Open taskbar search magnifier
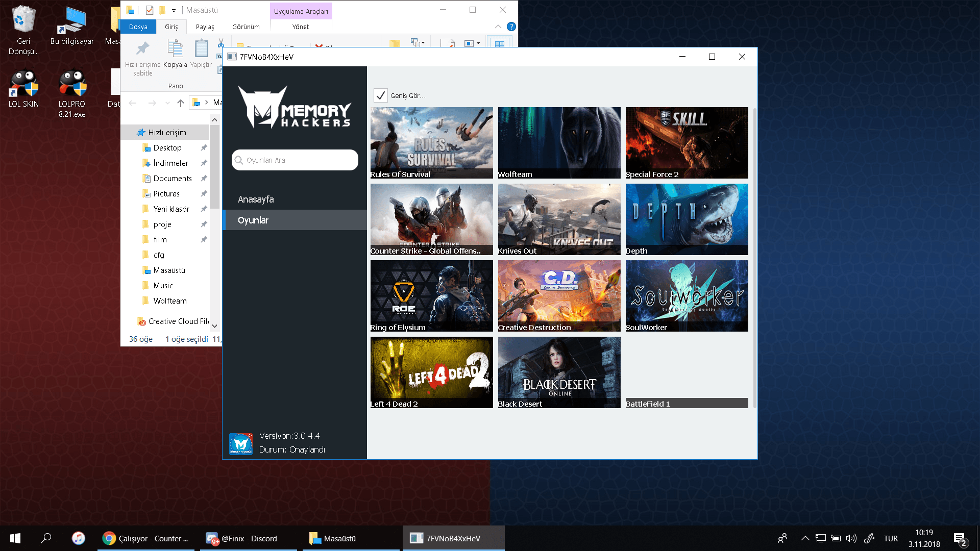The width and height of the screenshot is (980, 551). (46, 538)
